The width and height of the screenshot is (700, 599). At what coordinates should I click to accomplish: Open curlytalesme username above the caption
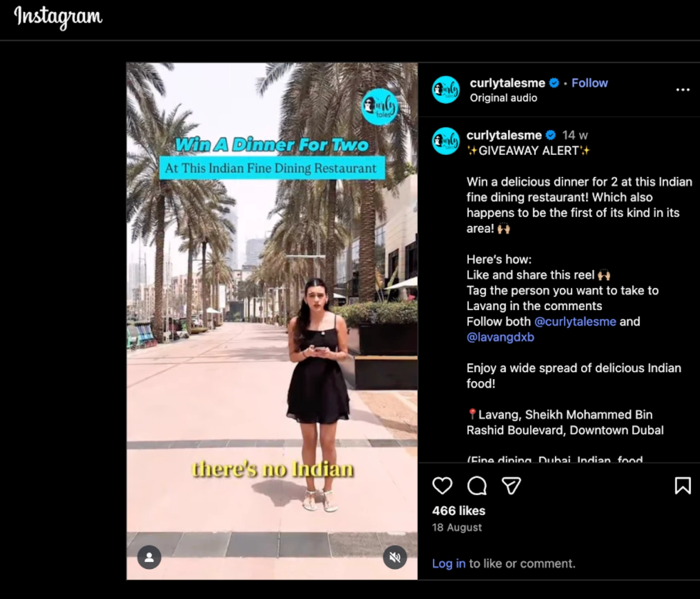pyautogui.click(x=504, y=135)
